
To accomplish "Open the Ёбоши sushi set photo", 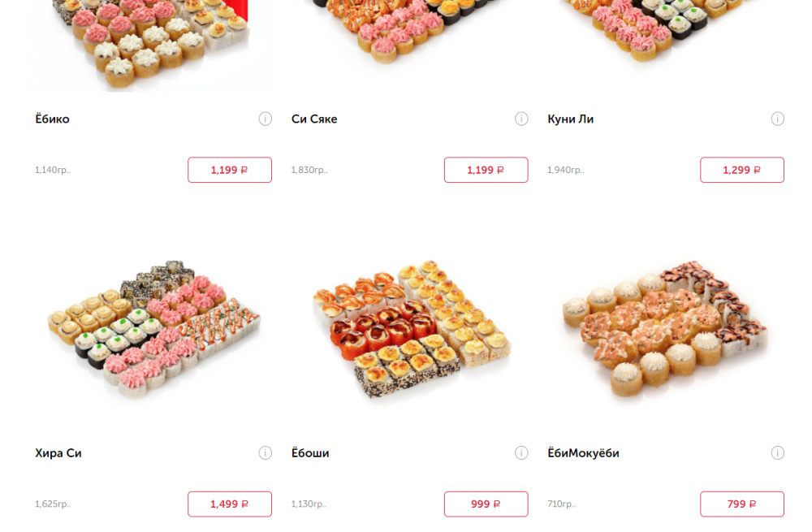I will 409,329.
